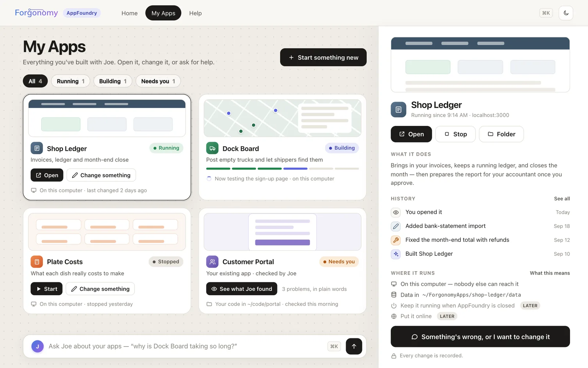Click See what Joe found
The width and height of the screenshot is (588, 368).
[242, 289]
